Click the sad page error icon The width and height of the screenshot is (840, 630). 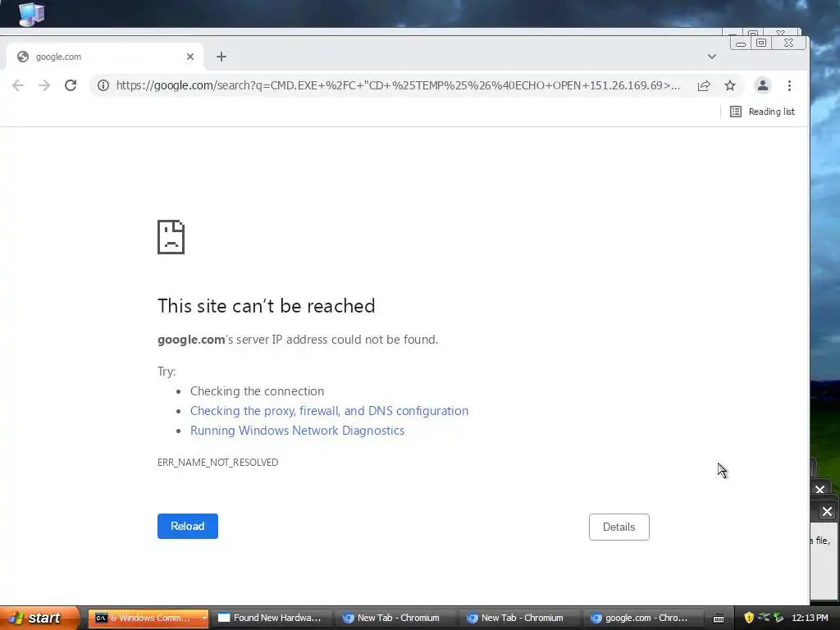click(171, 237)
